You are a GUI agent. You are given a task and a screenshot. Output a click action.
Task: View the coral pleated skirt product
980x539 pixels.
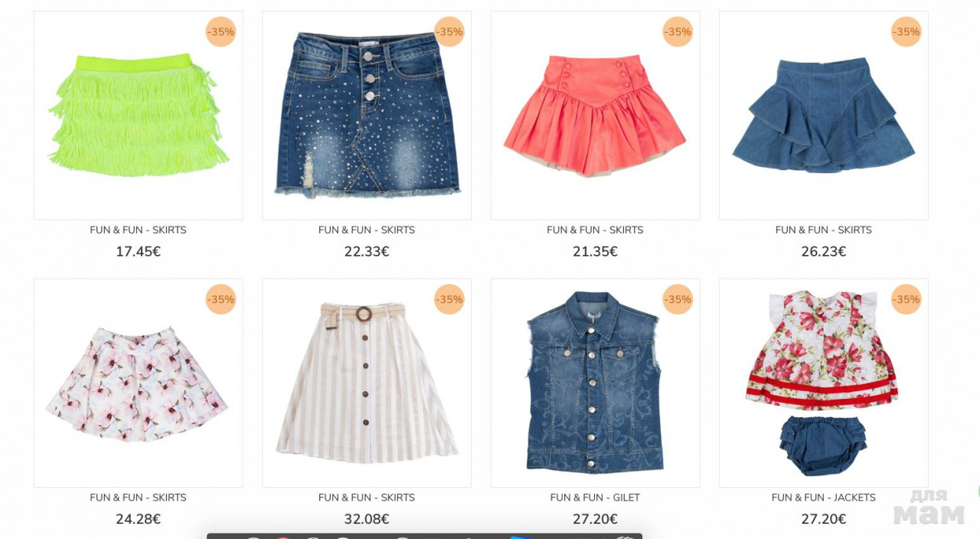tap(595, 116)
